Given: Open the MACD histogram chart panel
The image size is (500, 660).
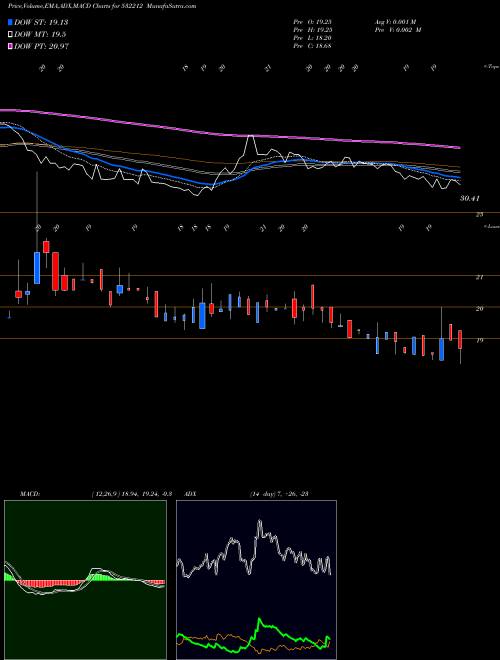Looking at the screenshot, I should pyautogui.click(x=85, y=580).
